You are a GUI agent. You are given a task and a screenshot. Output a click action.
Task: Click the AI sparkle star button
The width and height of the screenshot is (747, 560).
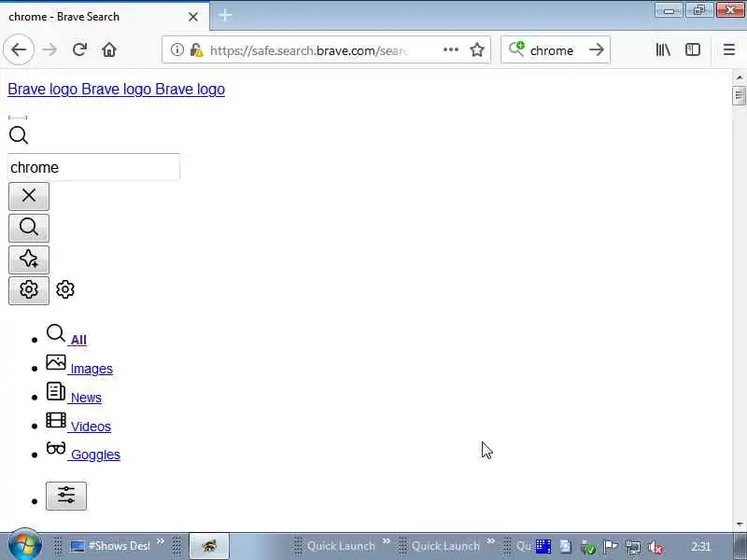29,259
